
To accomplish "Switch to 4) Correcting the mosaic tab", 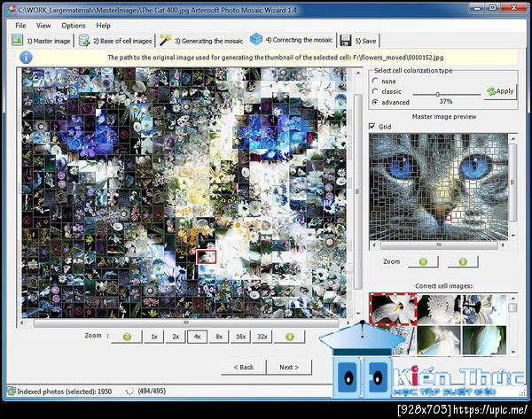I will [x=292, y=40].
